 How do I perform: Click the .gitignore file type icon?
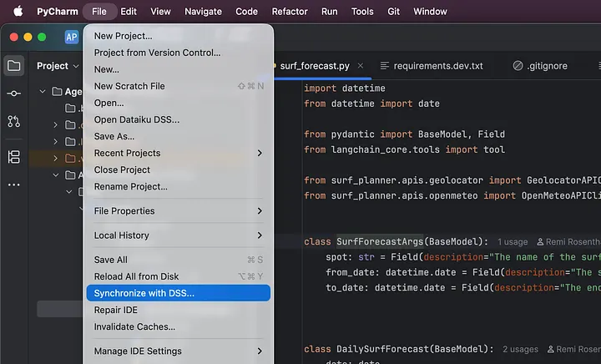click(518, 66)
